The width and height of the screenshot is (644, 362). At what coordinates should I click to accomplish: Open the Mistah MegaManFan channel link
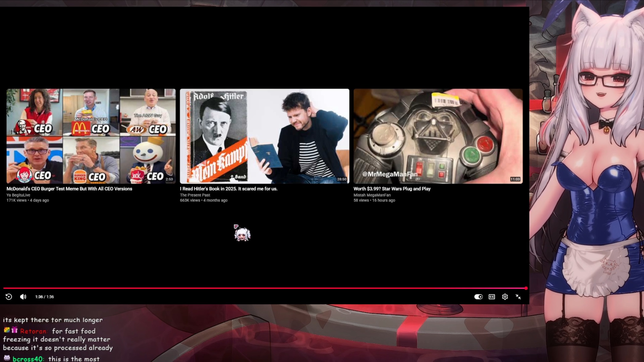tap(372, 195)
